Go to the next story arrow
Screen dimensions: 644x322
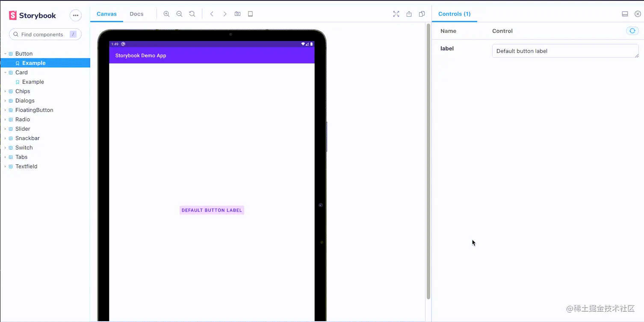tap(225, 14)
